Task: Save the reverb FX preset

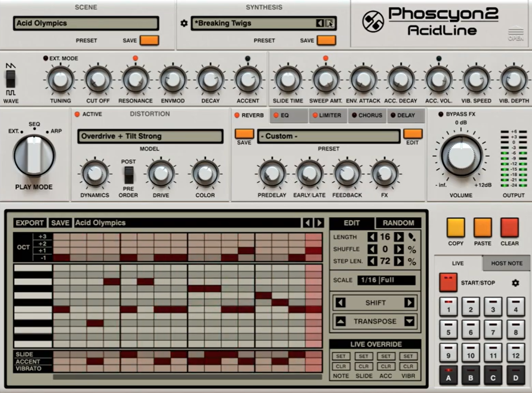Action: tap(244, 134)
